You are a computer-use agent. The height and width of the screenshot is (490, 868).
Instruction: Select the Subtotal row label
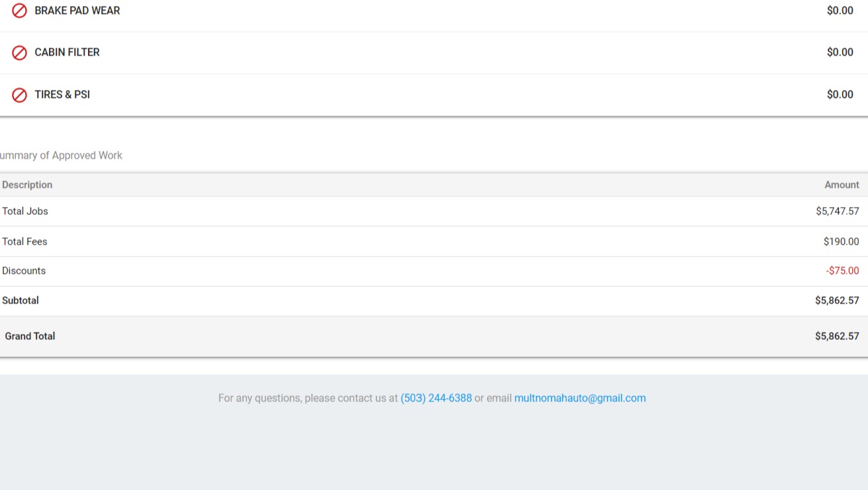21,301
